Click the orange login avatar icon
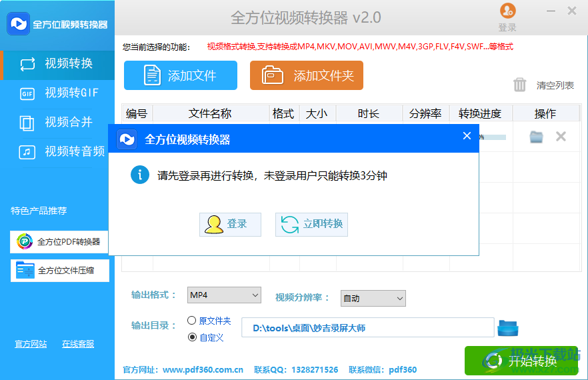Image resolution: width=588 pixels, height=380 pixels. coord(508,11)
